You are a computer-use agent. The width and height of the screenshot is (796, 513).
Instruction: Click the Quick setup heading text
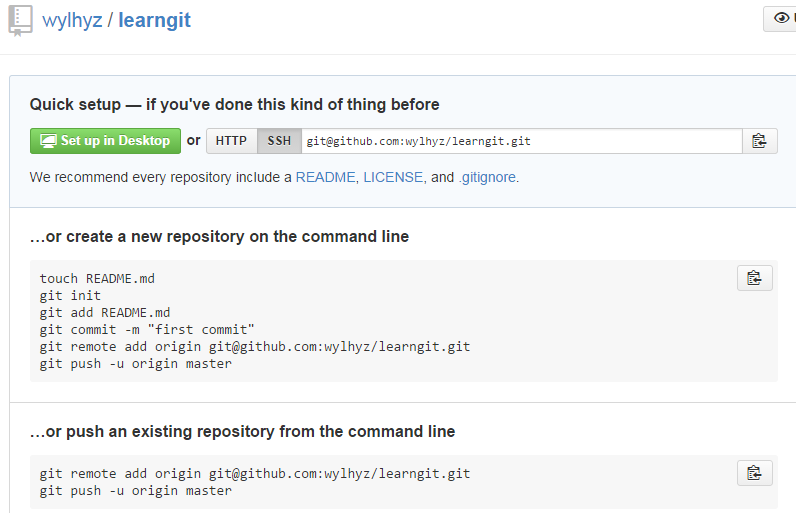(235, 105)
